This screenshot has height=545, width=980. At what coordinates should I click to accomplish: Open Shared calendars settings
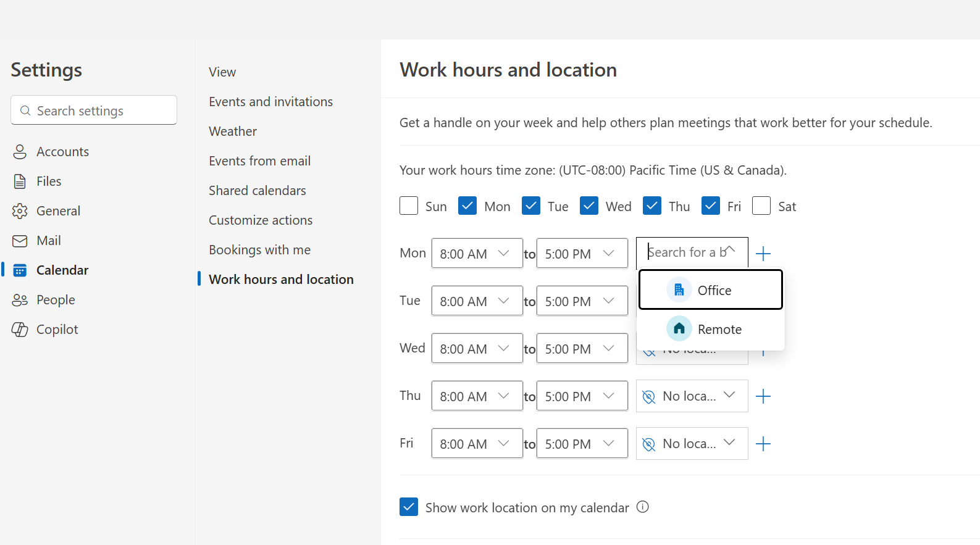(258, 191)
